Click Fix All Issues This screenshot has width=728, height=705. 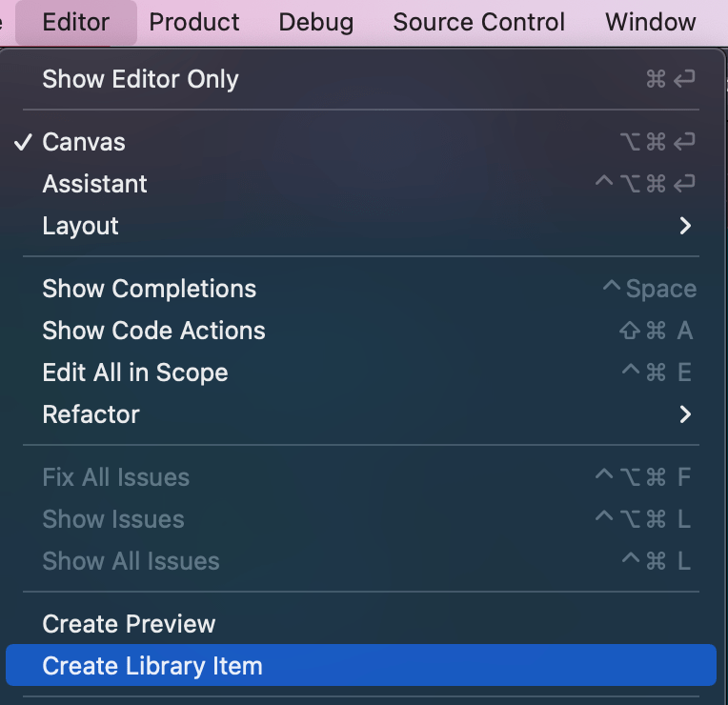[x=116, y=477]
